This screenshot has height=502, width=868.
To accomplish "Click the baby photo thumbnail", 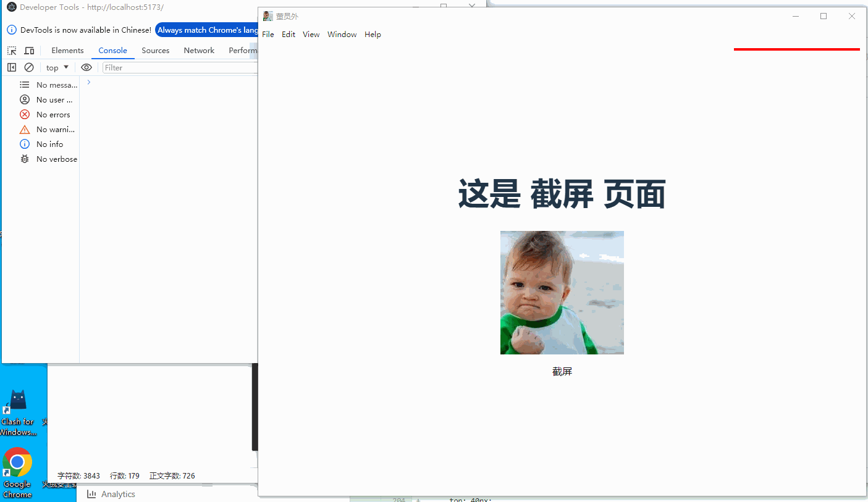I will click(x=562, y=293).
